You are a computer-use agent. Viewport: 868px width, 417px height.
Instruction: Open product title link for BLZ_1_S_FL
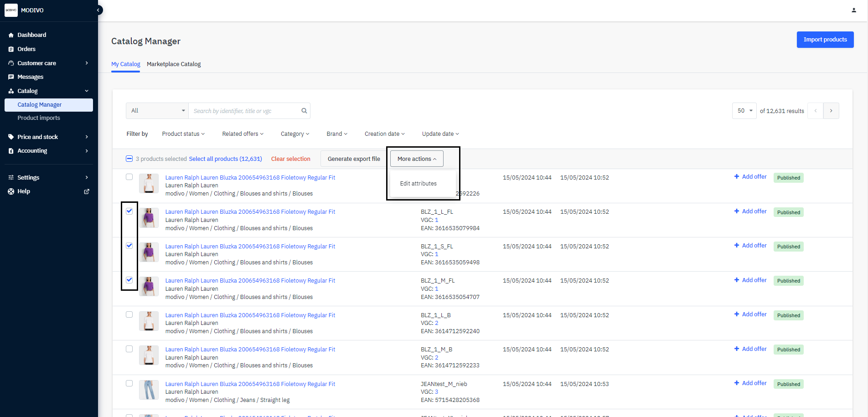click(x=250, y=247)
